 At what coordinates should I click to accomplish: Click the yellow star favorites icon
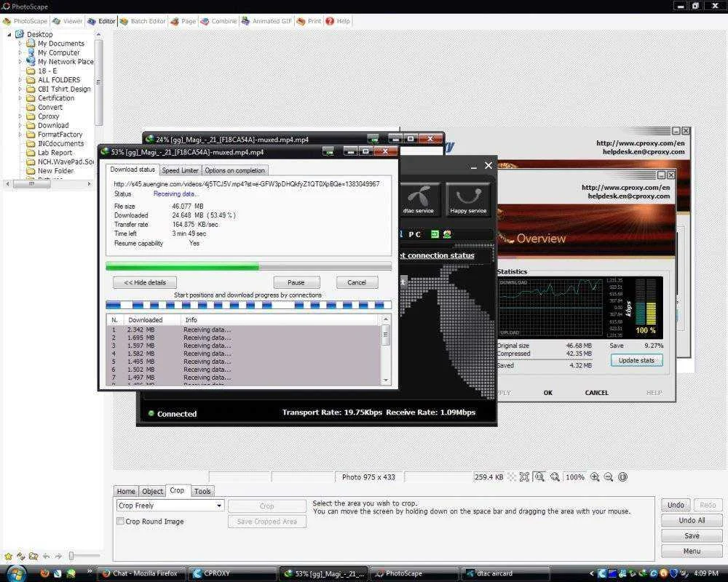8,556
